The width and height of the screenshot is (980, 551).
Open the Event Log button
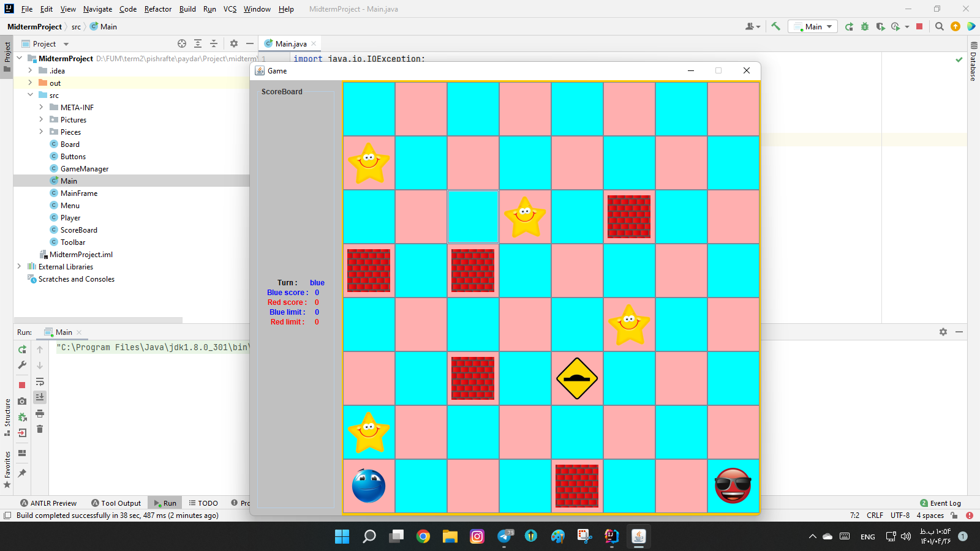click(x=940, y=503)
